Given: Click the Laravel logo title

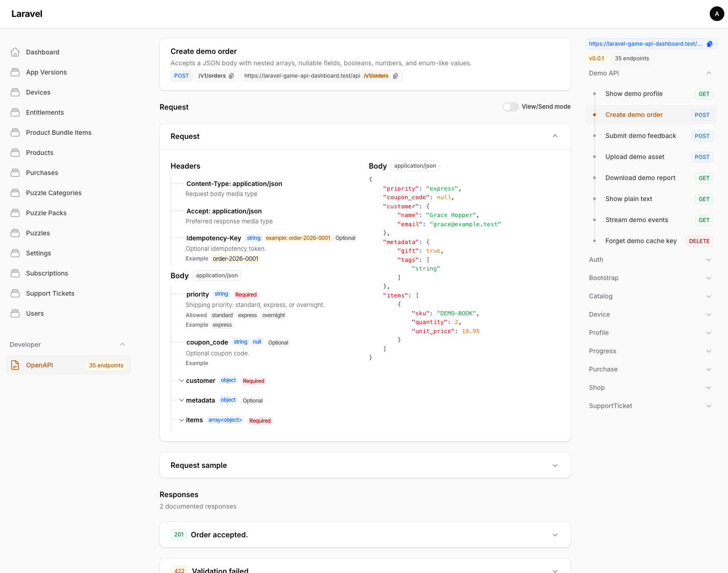Looking at the screenshot, I should (x=27, y=14).
